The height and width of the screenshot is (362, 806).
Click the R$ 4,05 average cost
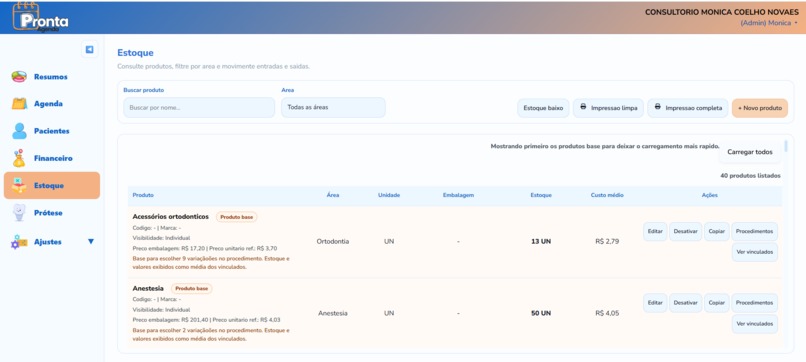tap(607, 313)
